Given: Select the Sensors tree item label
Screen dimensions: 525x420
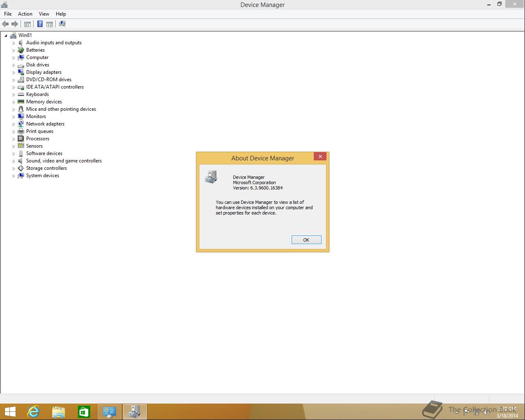Looking at the screenshot, I should click(34, 146).
